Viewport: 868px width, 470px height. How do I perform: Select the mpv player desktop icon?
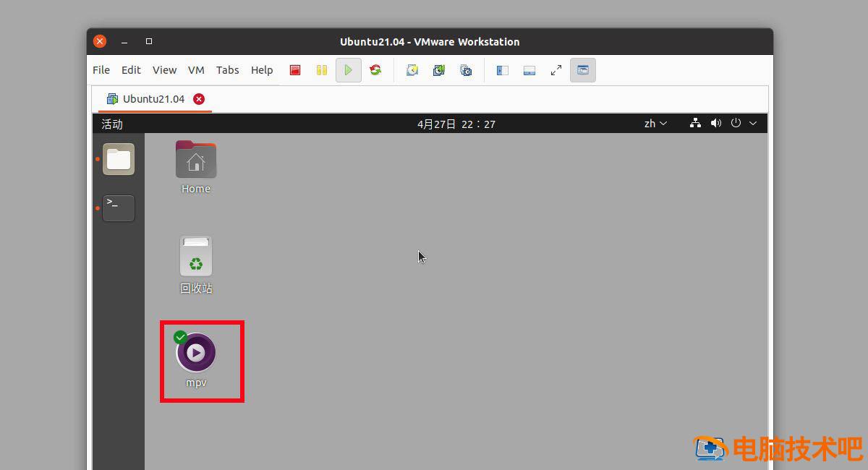pos(195,352)
